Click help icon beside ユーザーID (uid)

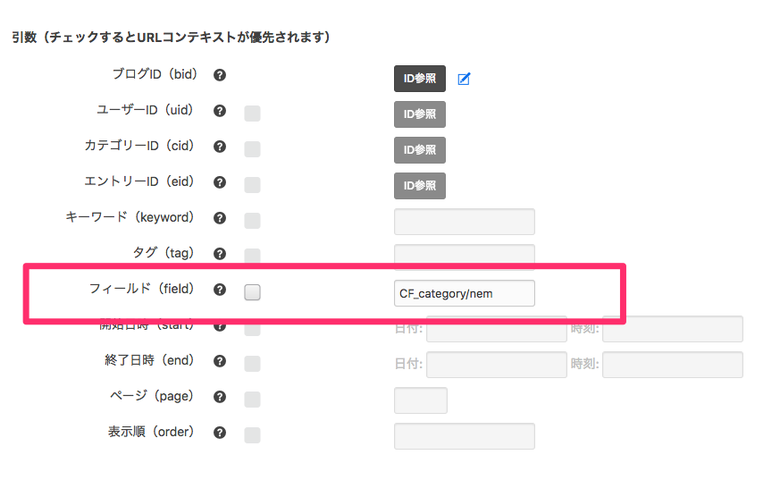(x=220, y=111)
